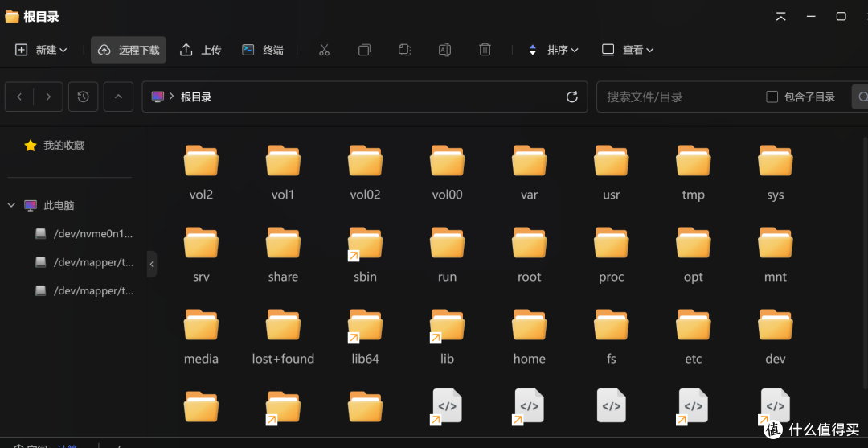This screenshot has height=448, width=868.
Task: Go back with the left arrow
Action: coord(19,97)
